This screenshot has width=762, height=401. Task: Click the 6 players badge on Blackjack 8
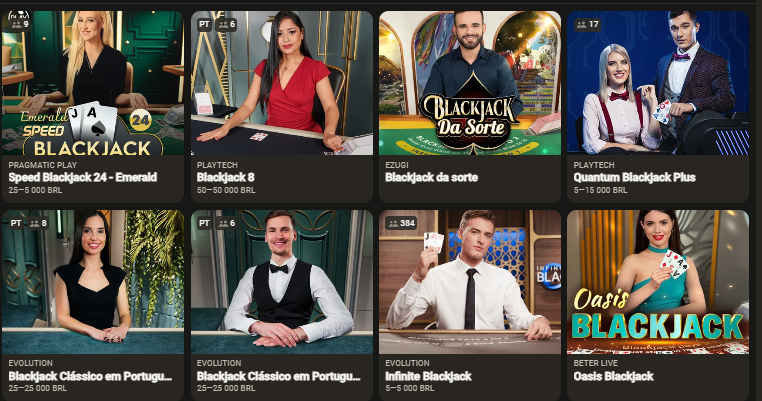(226, 24)
